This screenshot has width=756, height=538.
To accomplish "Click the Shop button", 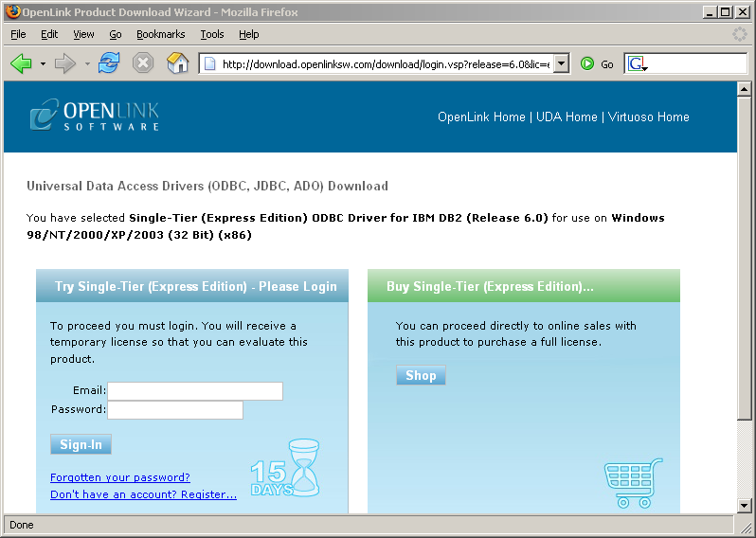I will click(421, 375).
